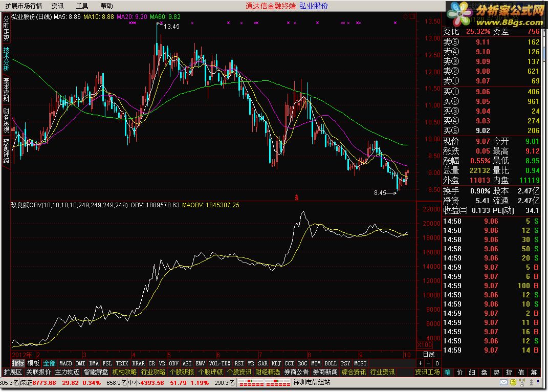Click the square window icon beside the diamond

pyautogui.click(x=412, y=16)
